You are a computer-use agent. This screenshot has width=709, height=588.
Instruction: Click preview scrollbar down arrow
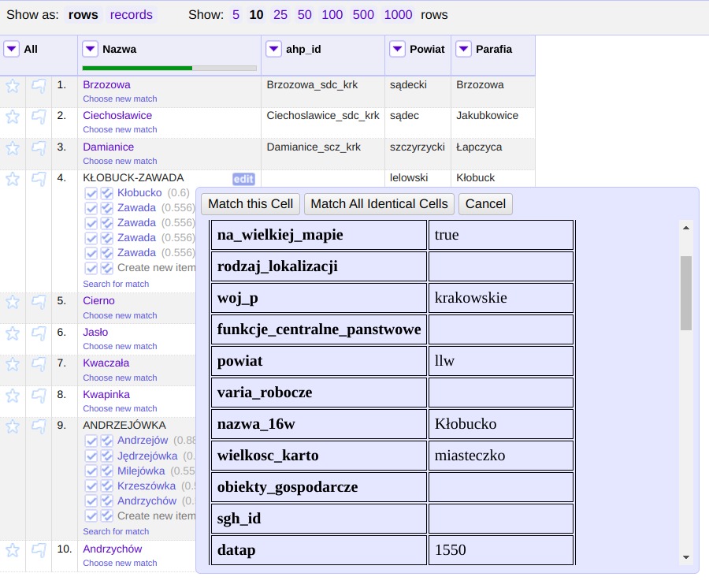point(686,557)
